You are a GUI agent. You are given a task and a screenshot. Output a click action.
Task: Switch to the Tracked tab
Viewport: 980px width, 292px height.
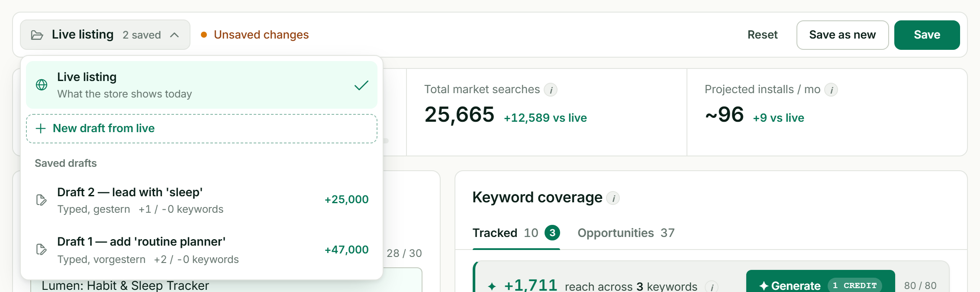point(516,233)
